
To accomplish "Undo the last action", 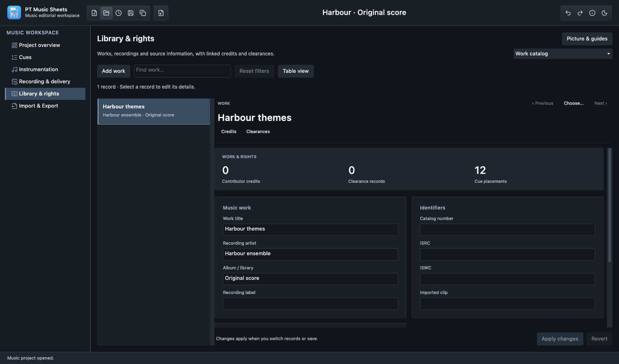I will tap(568, 13).
